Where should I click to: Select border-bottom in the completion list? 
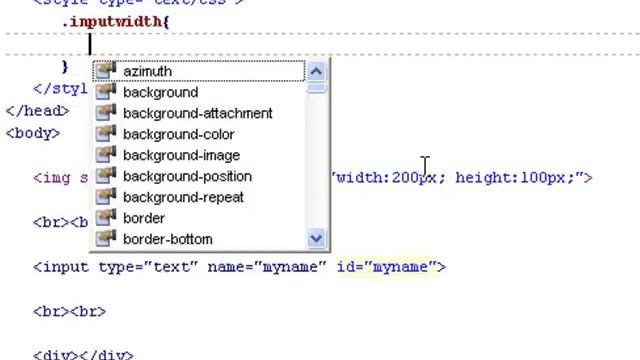click(x=199, y=239)
